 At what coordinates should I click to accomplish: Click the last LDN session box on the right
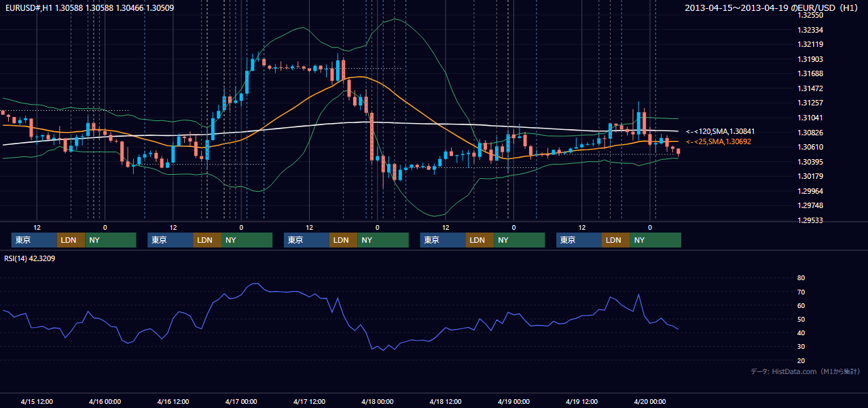[x=615, y=240]
